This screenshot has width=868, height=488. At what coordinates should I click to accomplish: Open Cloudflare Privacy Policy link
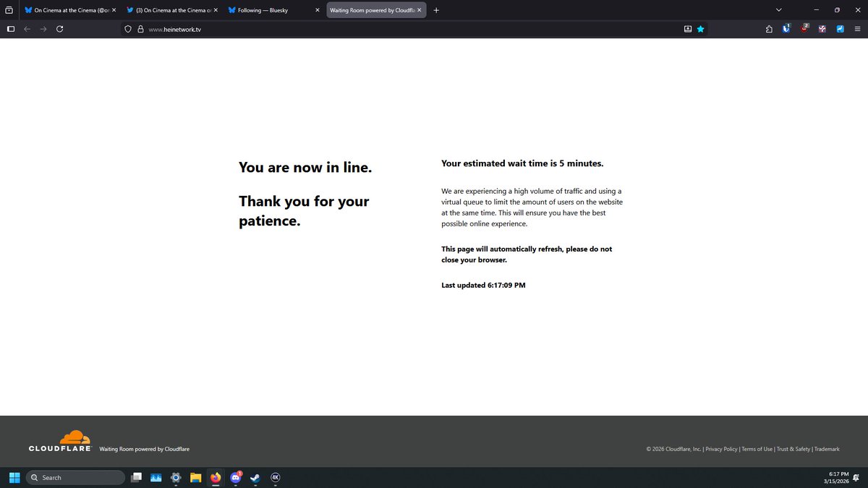[721, 449]
